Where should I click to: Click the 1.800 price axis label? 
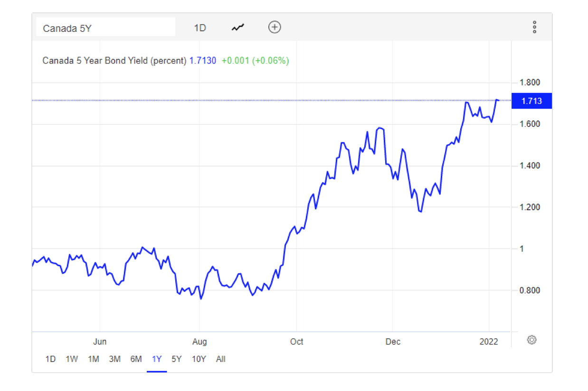530,83
